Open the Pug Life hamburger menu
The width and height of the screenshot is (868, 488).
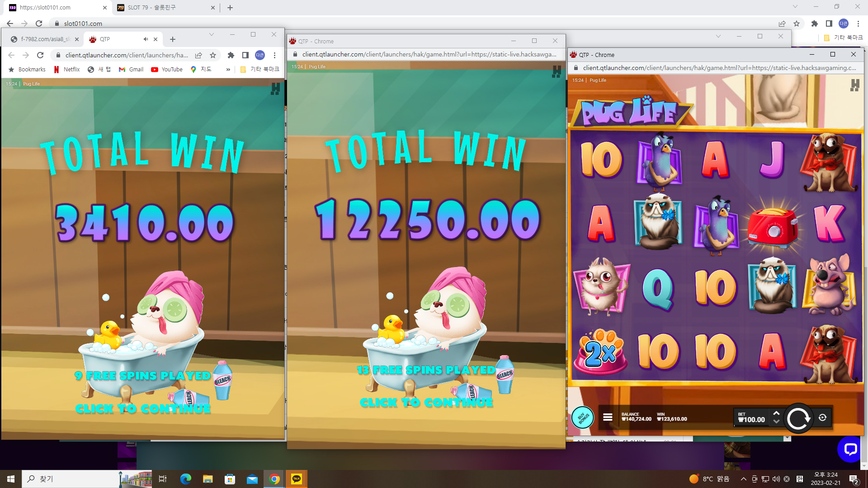pyautogui.click(x=608, y=418)
